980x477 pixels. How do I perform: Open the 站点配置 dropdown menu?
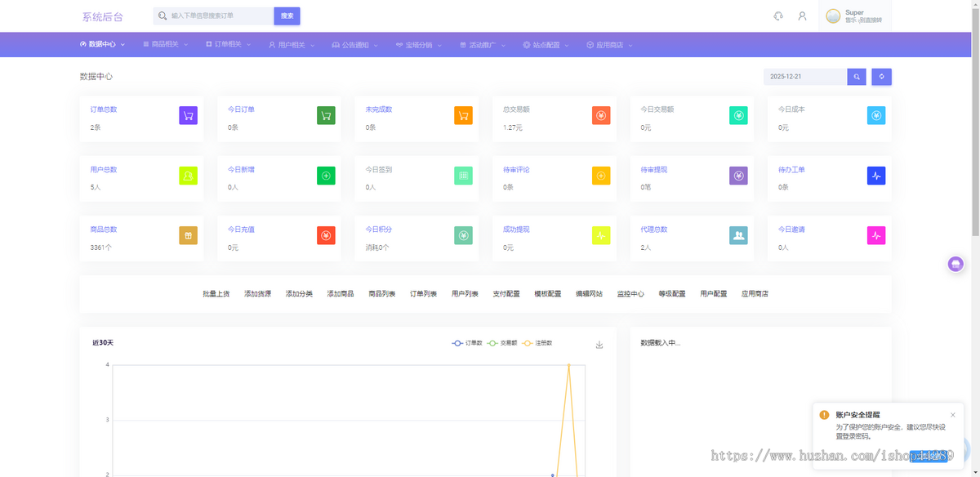546,45
